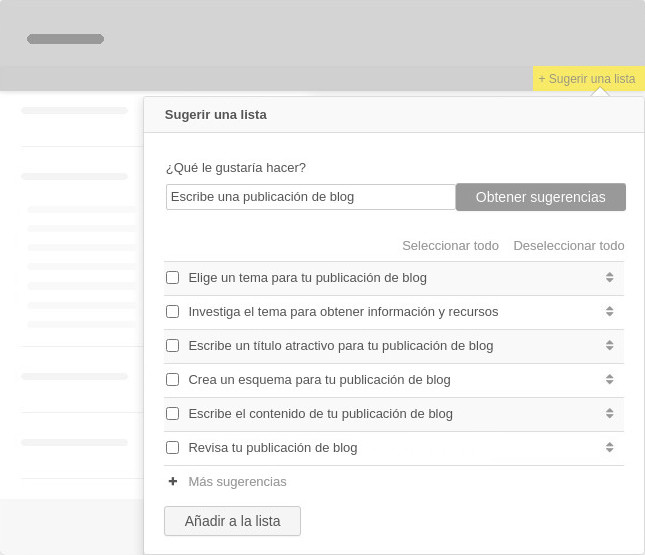
Task: Click text 'Elige un tema para tu publicación de blog'
Action: 307,278
